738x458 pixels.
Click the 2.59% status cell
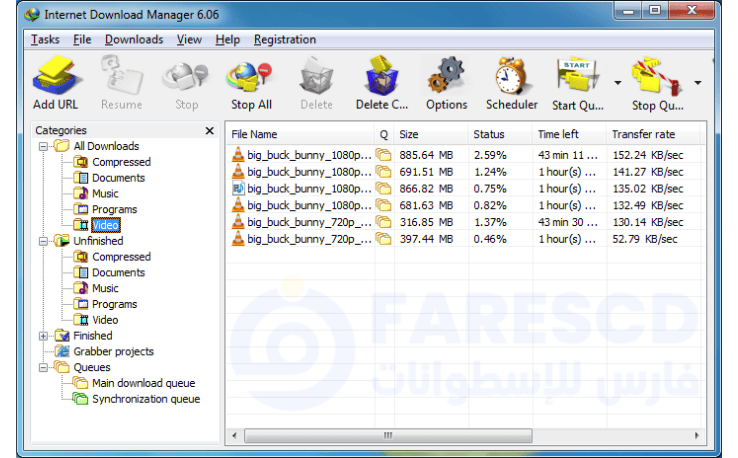pos(490,155)
